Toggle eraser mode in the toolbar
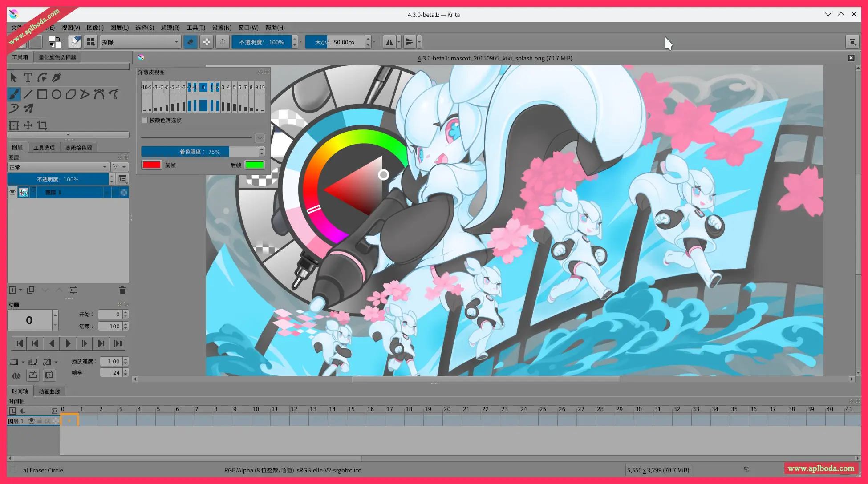 pos(191,42)
